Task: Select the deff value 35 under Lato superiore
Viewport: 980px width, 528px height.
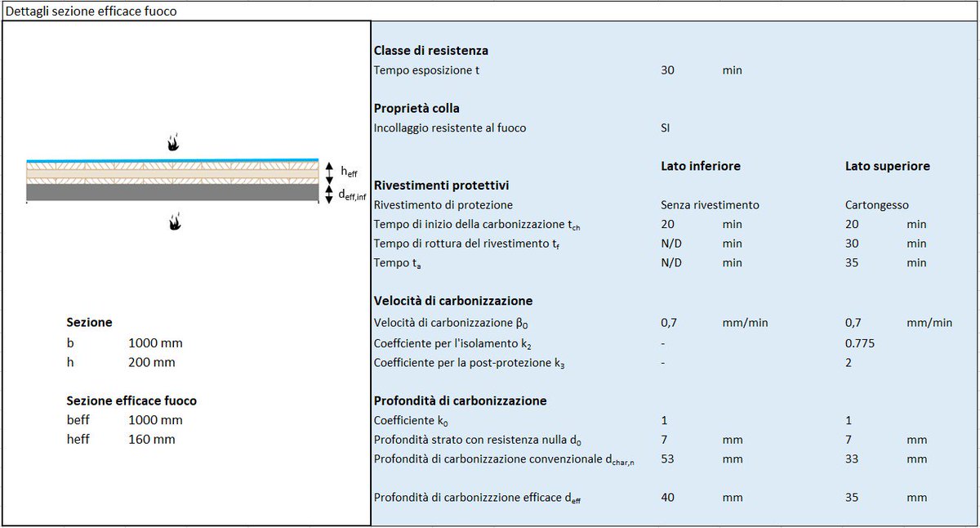Action: coord(853,497)
